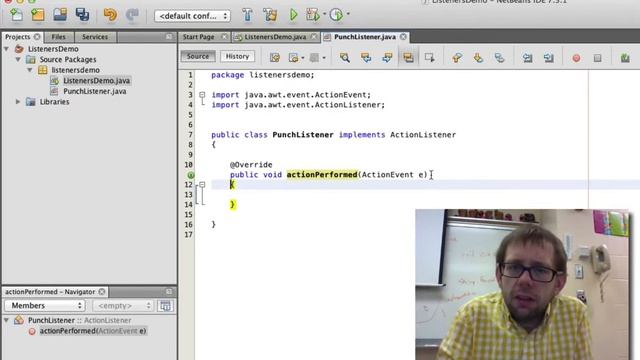
Task: Open the Members dropdown in Navigator
Action: tap(44, 306)
